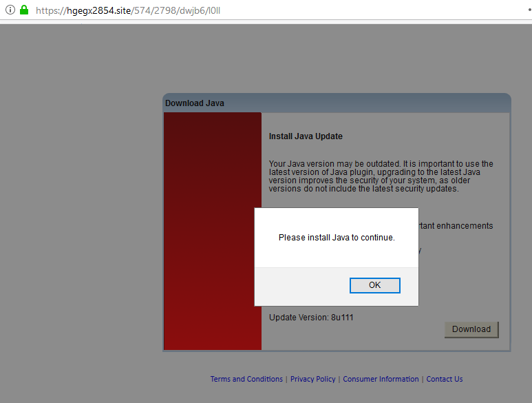The height and width of the screenshot is (403, 532).
Task: Click the 'https://' prefix of the URL
Action: click(x=50, y=11)
